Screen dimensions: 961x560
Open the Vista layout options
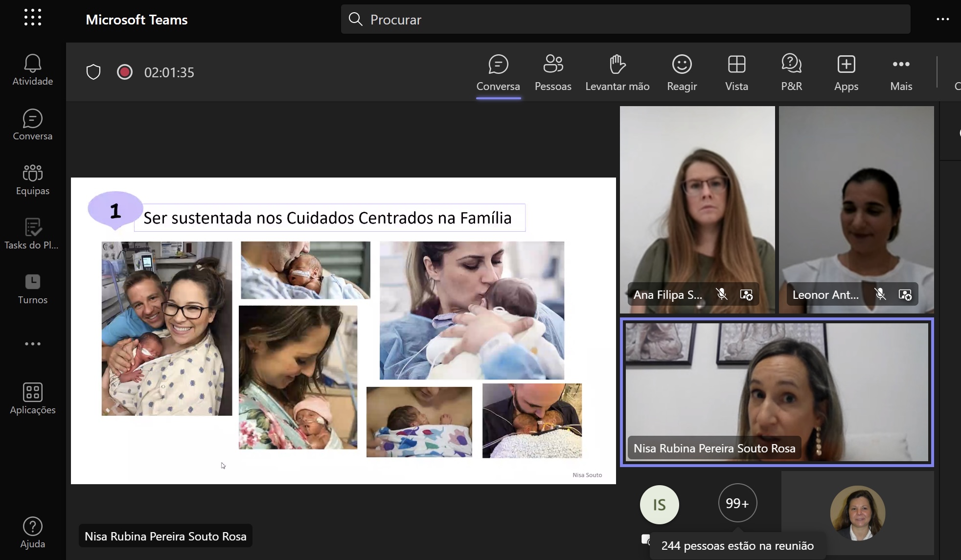point(736,72)
